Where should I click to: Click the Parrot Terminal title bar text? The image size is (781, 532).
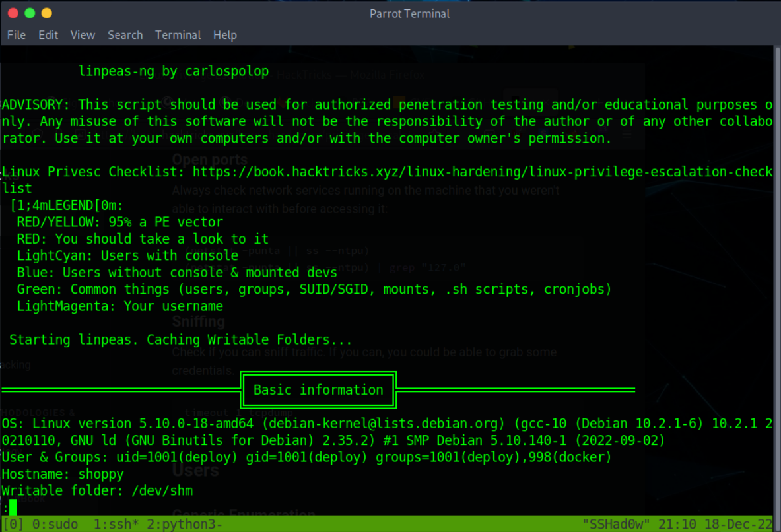409,13
